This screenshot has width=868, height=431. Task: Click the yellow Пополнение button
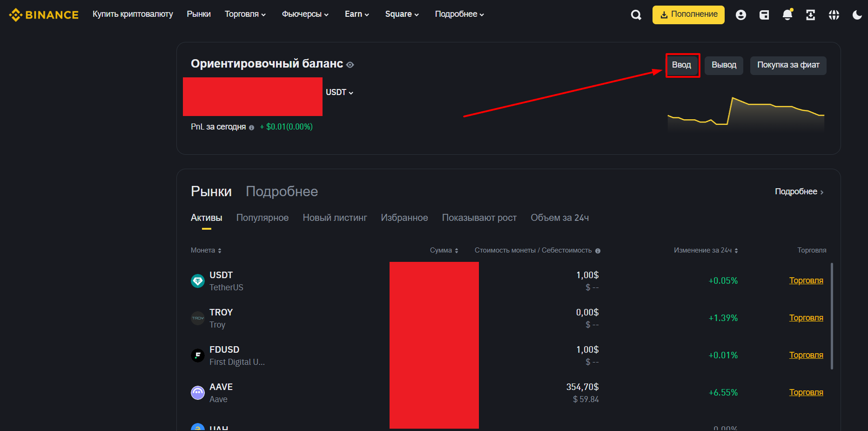coord(688,15)
